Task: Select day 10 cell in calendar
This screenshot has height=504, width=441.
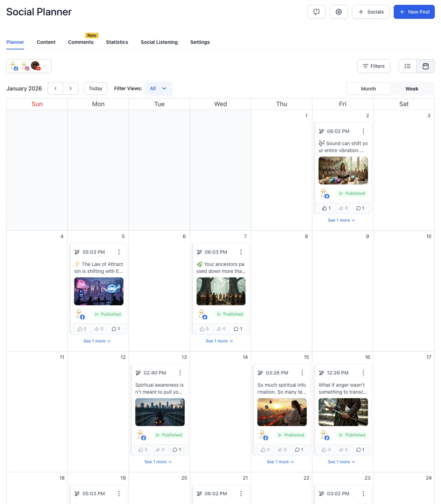Action: pos(404,291)
